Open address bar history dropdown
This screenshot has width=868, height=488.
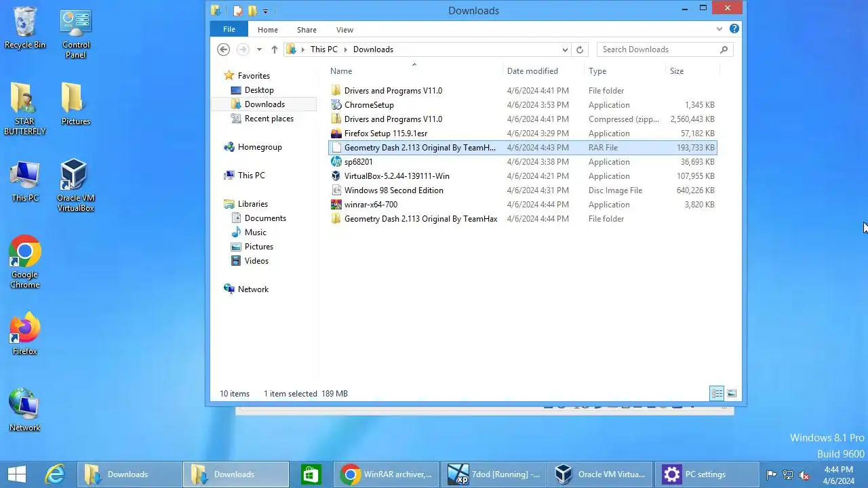(565, 49)
